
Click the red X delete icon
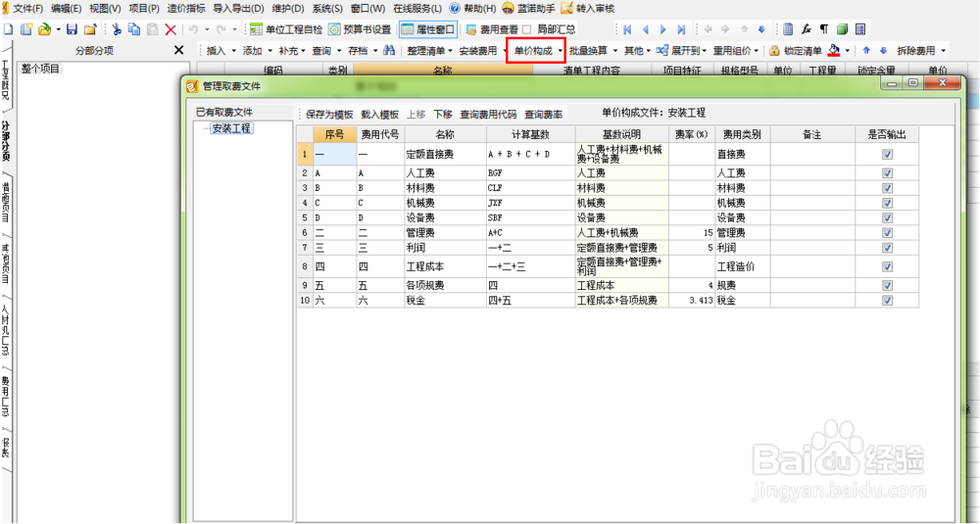click(x=171, y=29)
